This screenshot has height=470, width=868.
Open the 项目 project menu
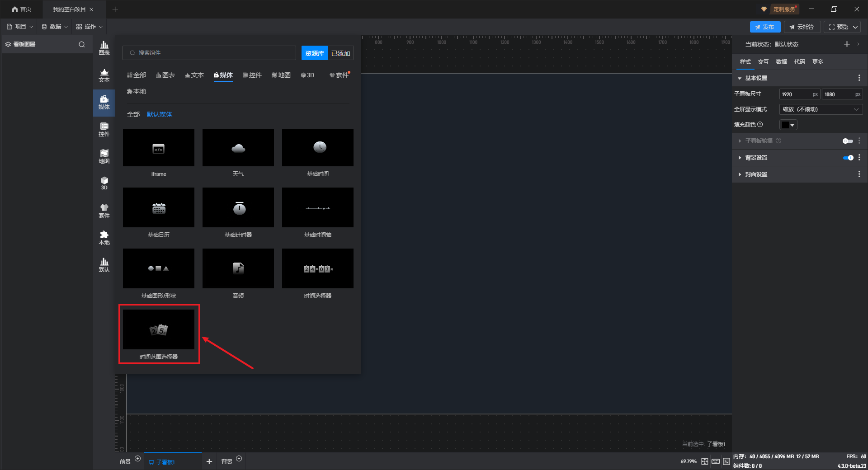(20, 27)
